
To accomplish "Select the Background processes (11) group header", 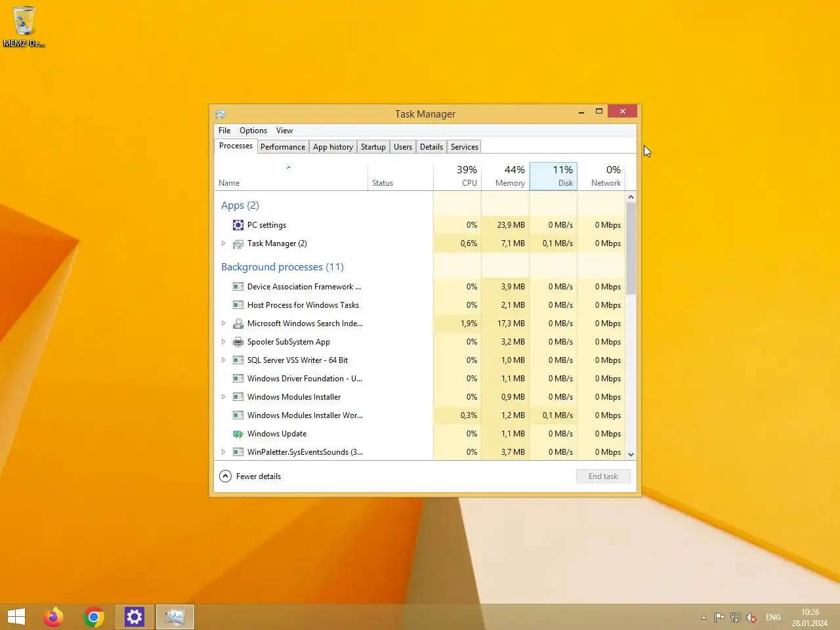I will pyautogui.click(x=282, y=267).
